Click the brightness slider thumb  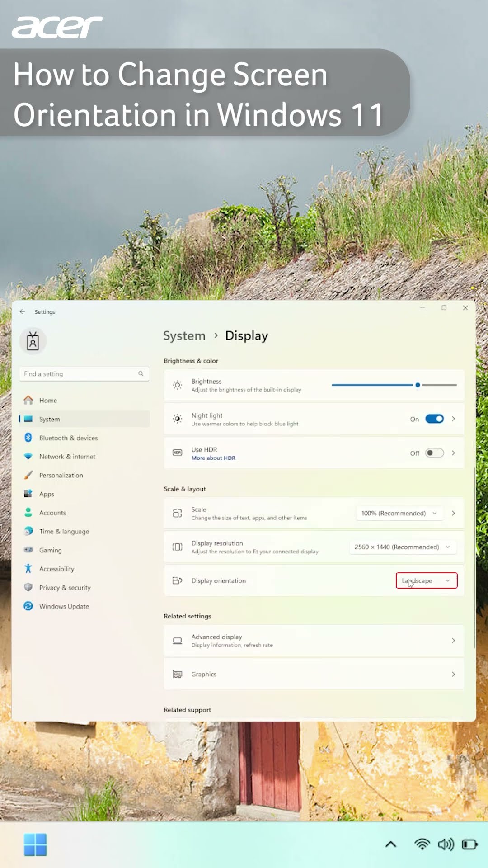point(418,385)
